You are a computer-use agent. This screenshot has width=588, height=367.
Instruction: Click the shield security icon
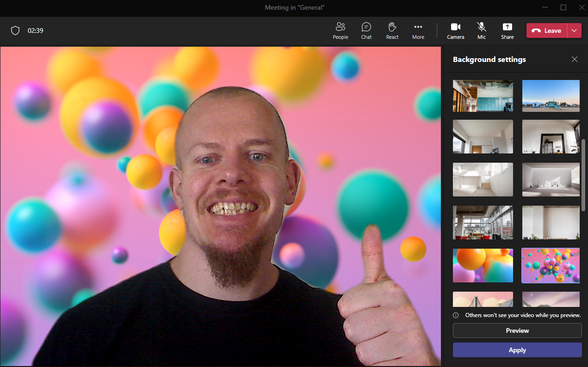15,31
